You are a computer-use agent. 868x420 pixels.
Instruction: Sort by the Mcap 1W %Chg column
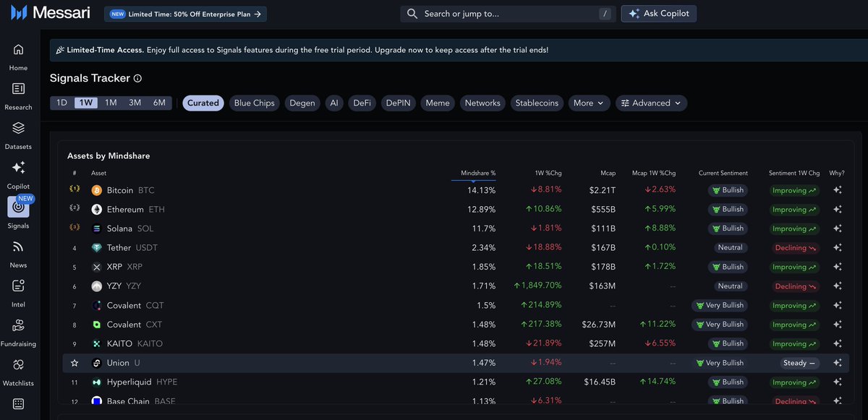pos(653,173)
